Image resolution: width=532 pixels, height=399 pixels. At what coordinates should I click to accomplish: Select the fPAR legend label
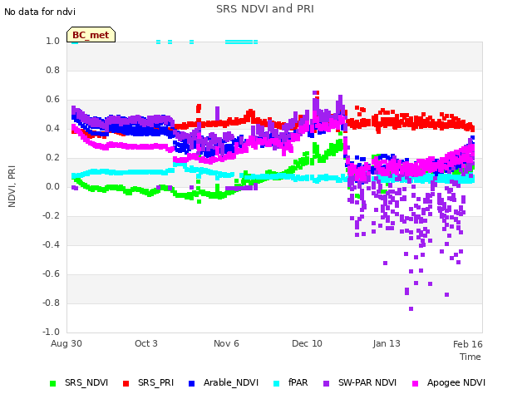point(298,382)
